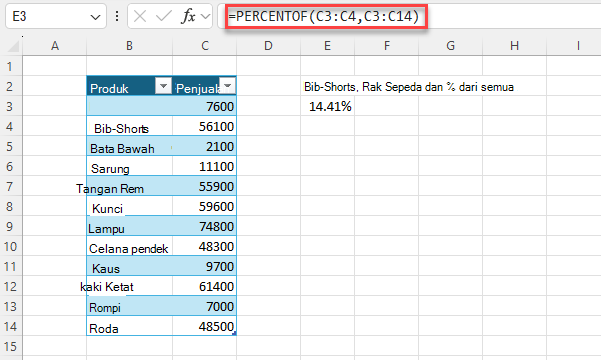Click the Select All corner triangle
This screenshot has width=601, height=360.
tap(13, 46)
